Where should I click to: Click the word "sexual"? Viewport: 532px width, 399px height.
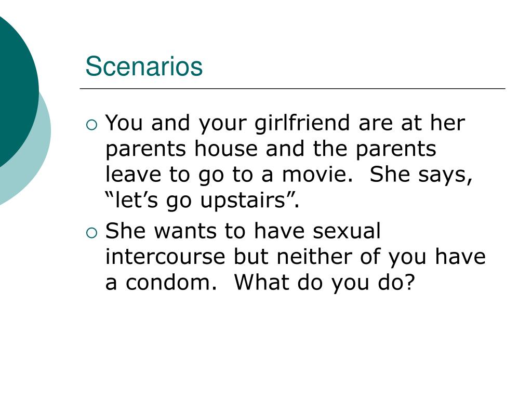pyautogui.click(x=347, y=231)
